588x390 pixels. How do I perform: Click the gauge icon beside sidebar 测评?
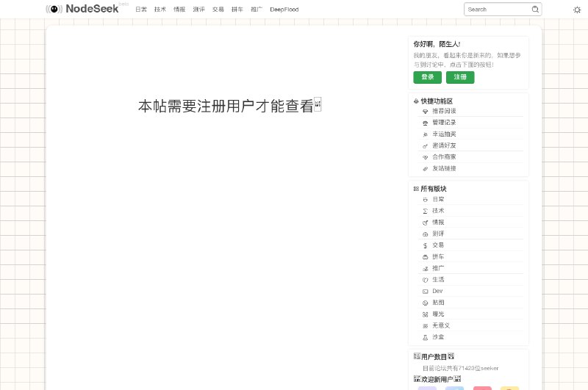point(426,234)
